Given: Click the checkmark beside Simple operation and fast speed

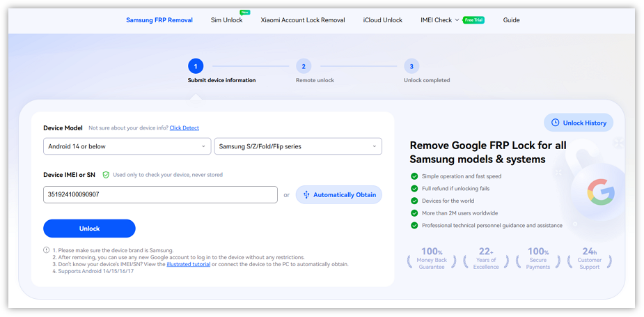Looking at the screenshot, I should coord(414,176).
